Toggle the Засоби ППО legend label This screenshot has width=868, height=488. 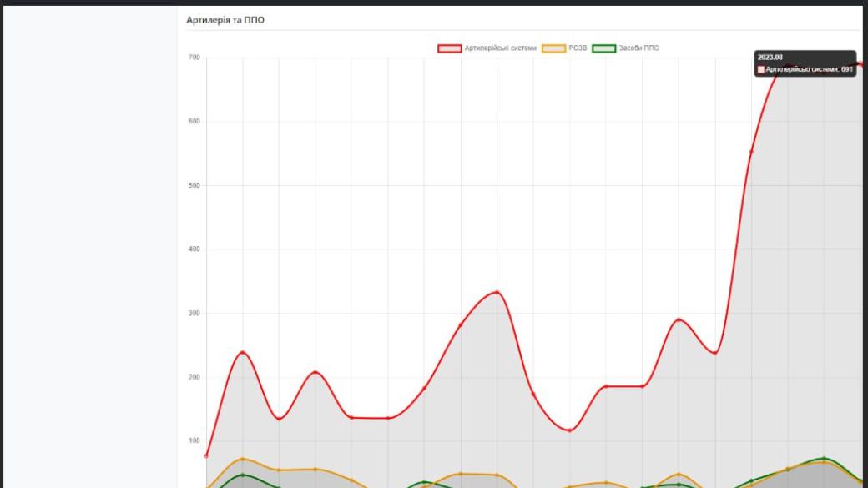pyautogui.click(x=639, y=48)
